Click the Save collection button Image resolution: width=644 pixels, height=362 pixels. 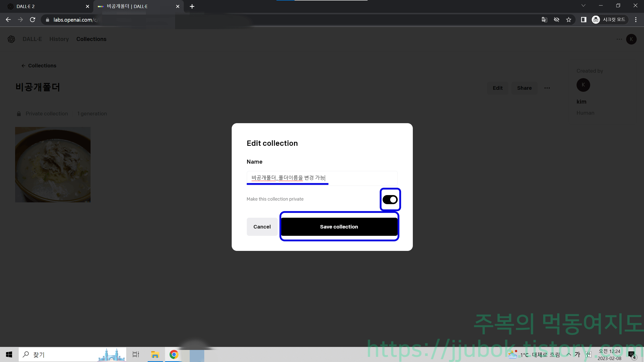(339, 227)
